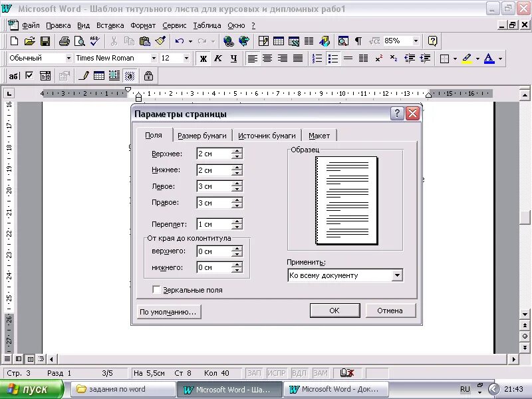Screen dimensions: 532x399
Task: Open the Таблица menu
Action: (207, 25)
